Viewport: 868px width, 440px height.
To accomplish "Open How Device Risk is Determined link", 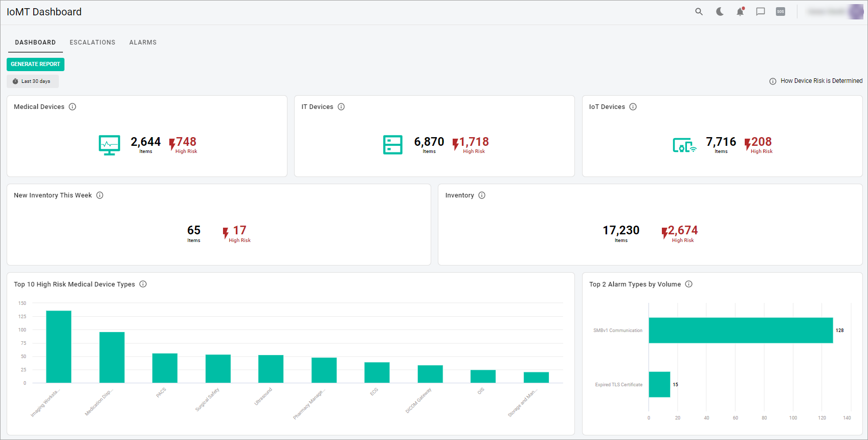I will pyautogui.click(x=821, y=81).
